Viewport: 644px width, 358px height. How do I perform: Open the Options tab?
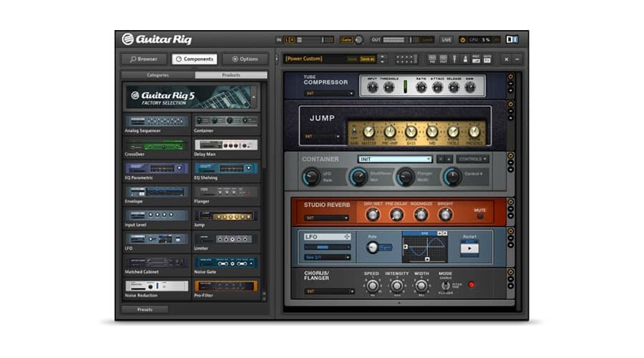[x=245, y=59]
